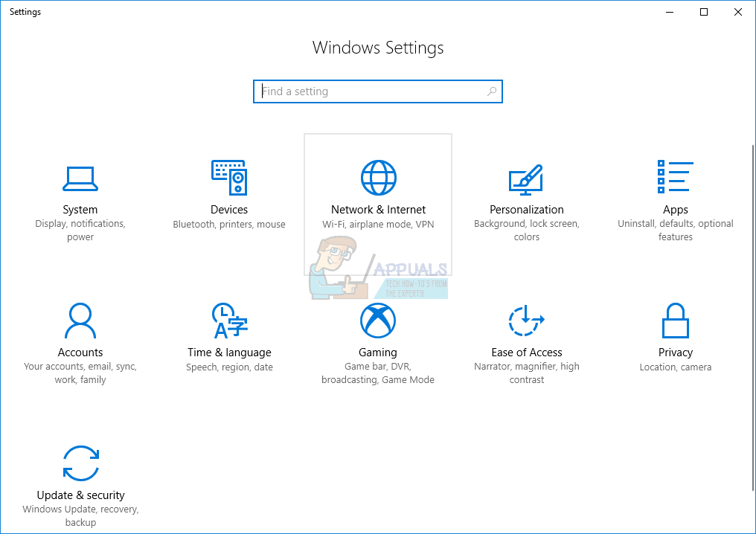Click the search magnifier icon
This screenshot has width=756, height=534.
492,91
